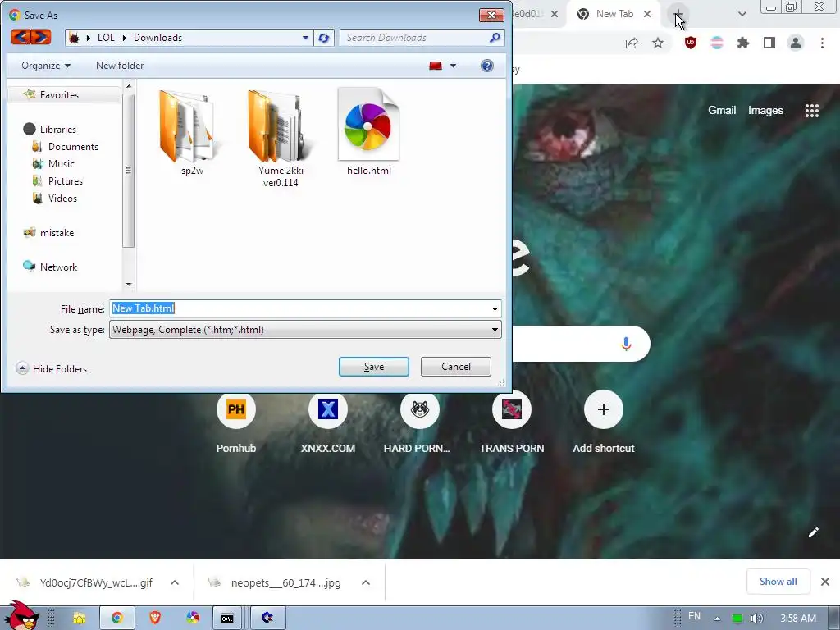Select Network in the navigation pane
Viewport: 840px width, 630px height.
coord(58,267)
